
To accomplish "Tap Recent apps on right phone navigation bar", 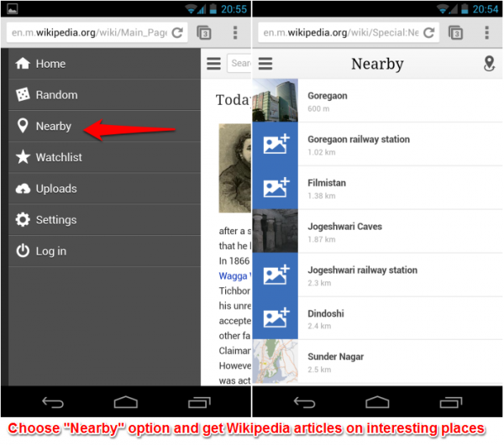I will 451,402.
